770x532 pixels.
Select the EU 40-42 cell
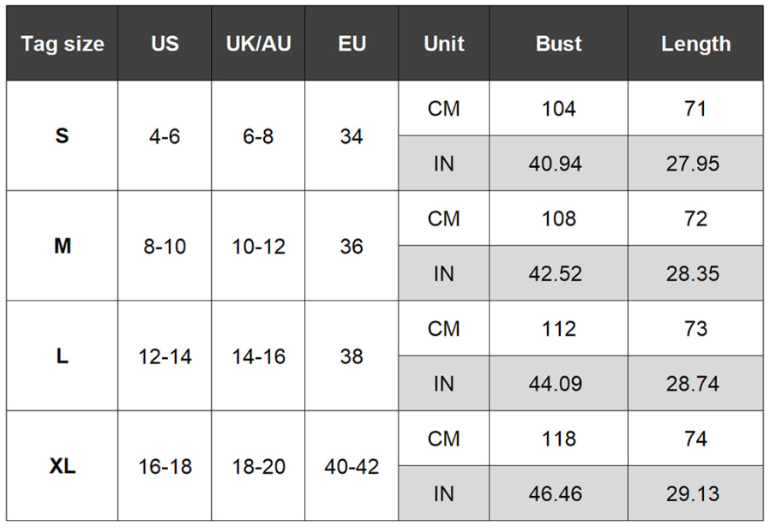click(352, 466)
